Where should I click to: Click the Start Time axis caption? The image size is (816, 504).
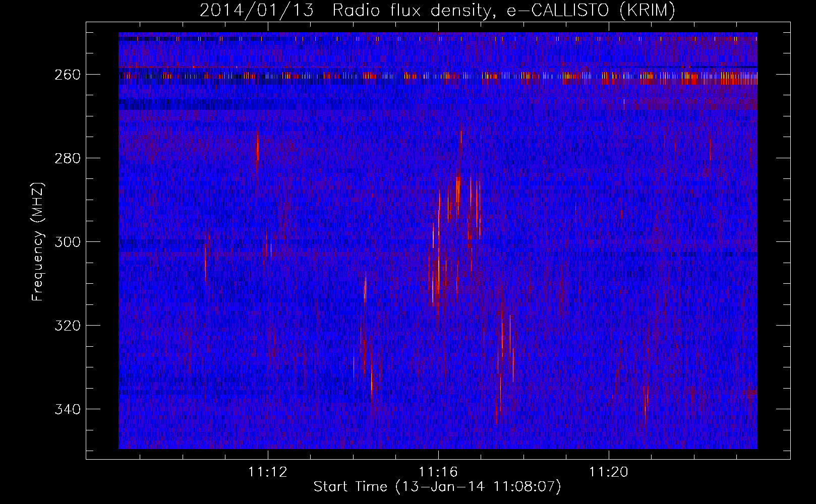(x=437, y=487)
